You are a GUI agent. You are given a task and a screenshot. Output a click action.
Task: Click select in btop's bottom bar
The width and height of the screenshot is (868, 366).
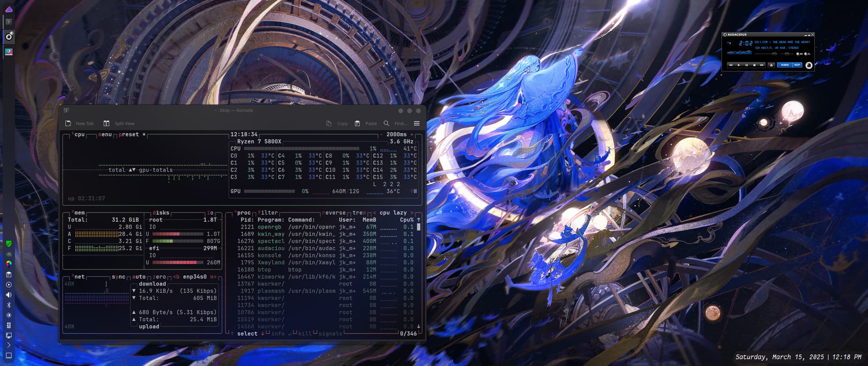(x=247, y=333)
